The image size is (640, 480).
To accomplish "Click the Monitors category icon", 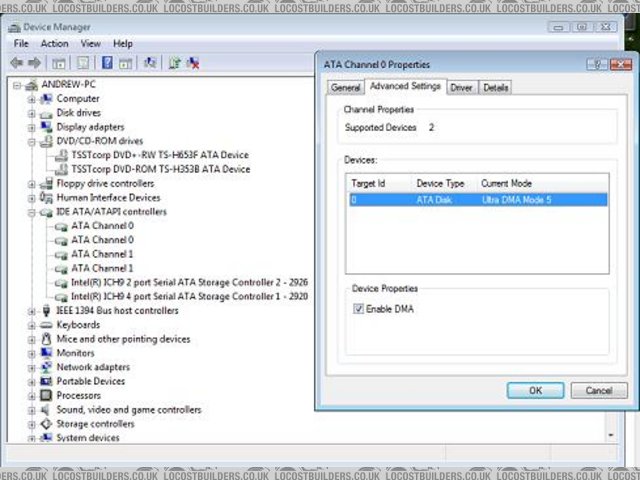I will pos(46,353).
